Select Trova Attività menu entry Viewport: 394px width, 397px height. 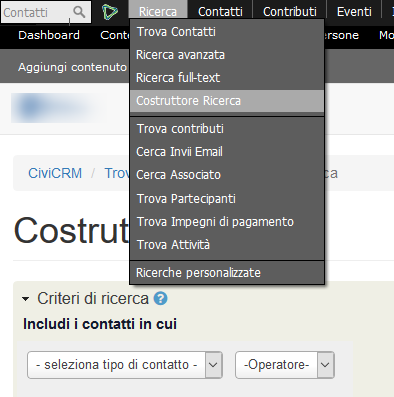point(227,245)
